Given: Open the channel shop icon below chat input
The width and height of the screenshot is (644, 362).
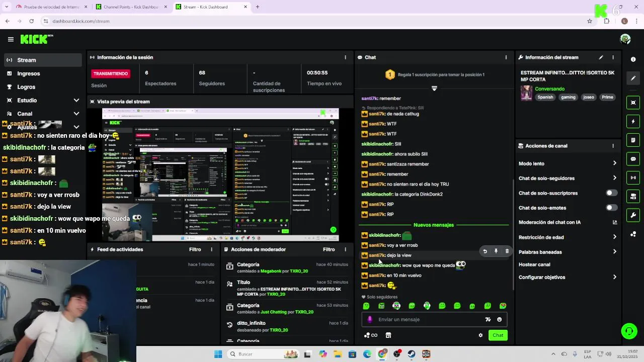Looking at the screenshot, I should point(388,335).
